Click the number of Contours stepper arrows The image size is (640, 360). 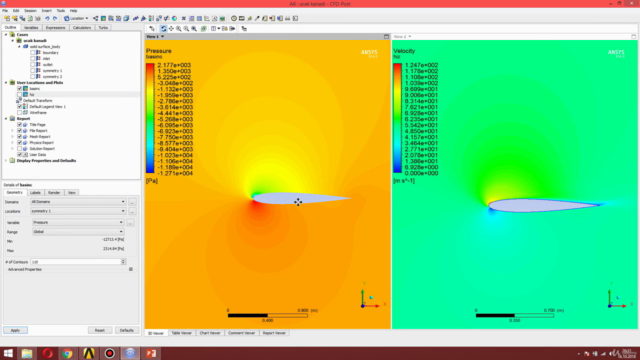click(x=123, y=262)
